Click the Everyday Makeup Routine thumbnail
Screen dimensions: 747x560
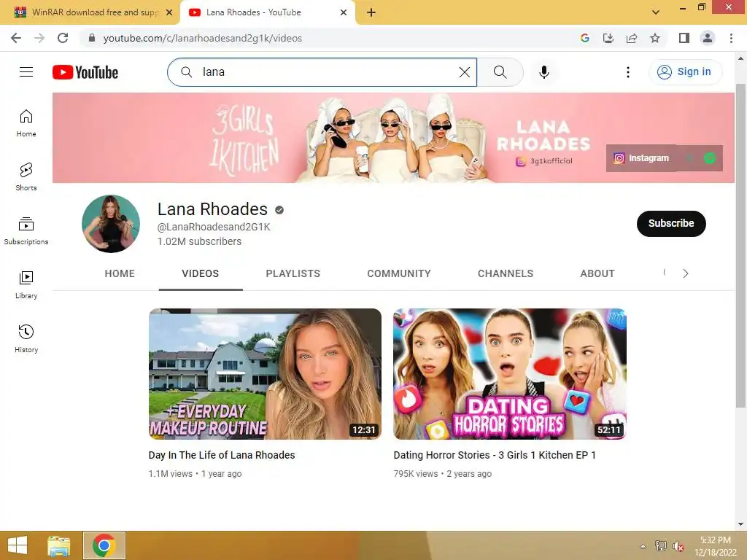click(265, 374)
